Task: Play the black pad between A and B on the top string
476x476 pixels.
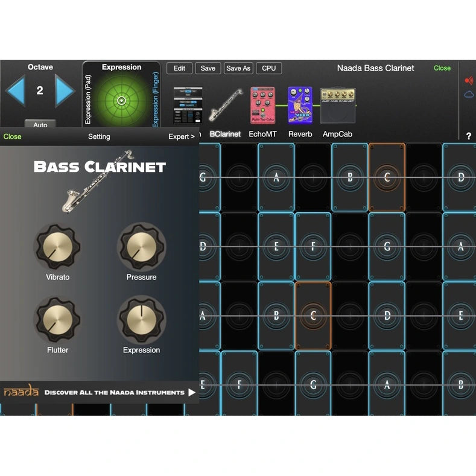Action: (313, 177)
